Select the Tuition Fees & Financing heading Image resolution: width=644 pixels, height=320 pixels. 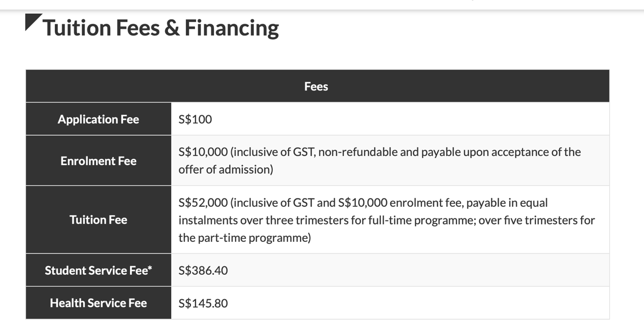point(160,27)
